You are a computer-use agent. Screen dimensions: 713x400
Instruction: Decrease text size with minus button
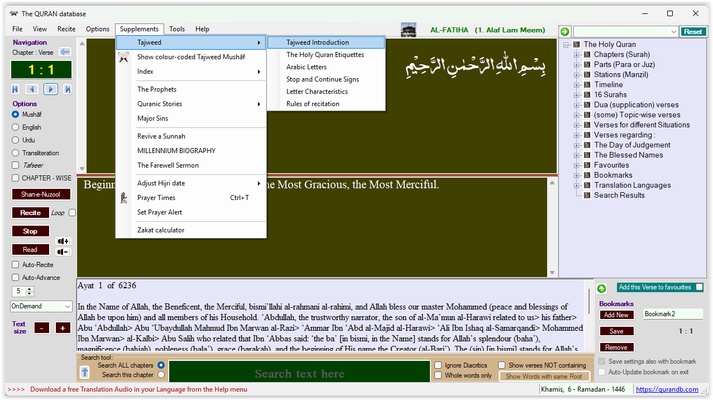(42, 328)
